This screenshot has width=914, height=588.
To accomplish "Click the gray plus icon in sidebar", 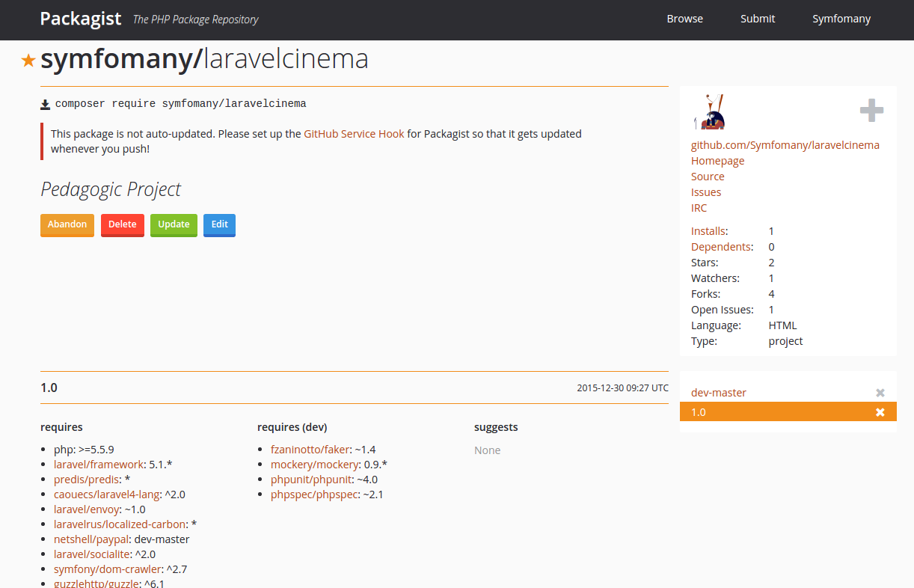I will click(x=871, y=111).
